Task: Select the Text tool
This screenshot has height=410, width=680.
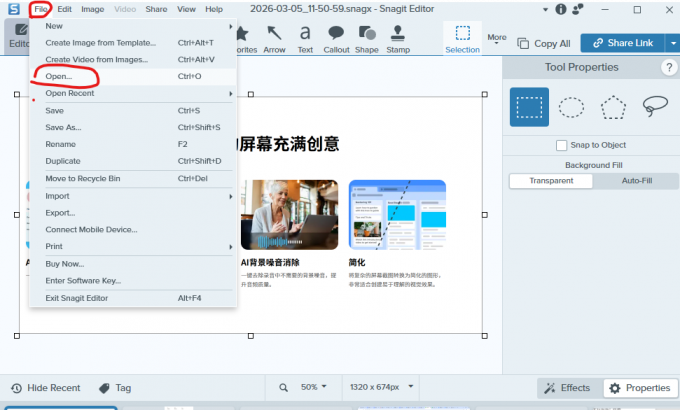Action: point(305,39)
